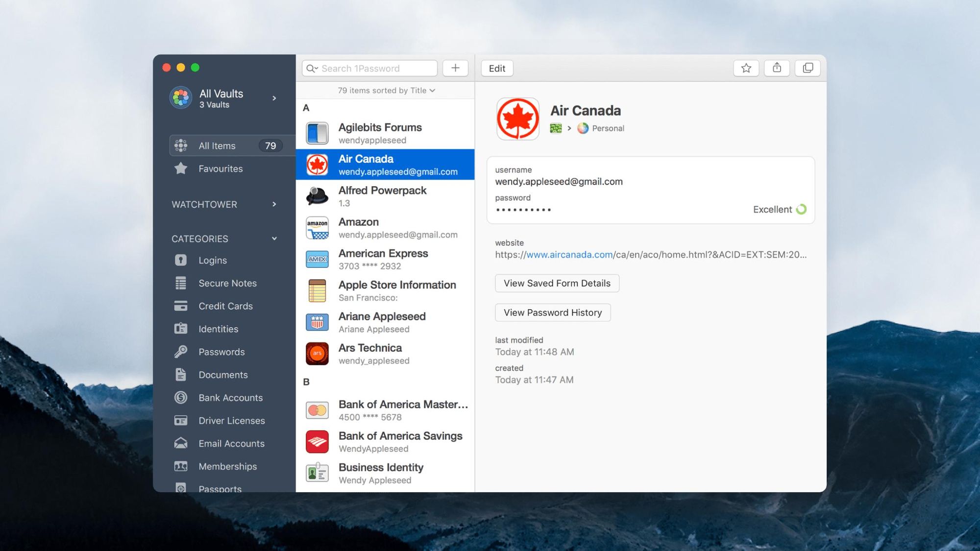The width and height of the screenshot is (980, 551).
Task: Open Logins category
Action: coord(213,260)
